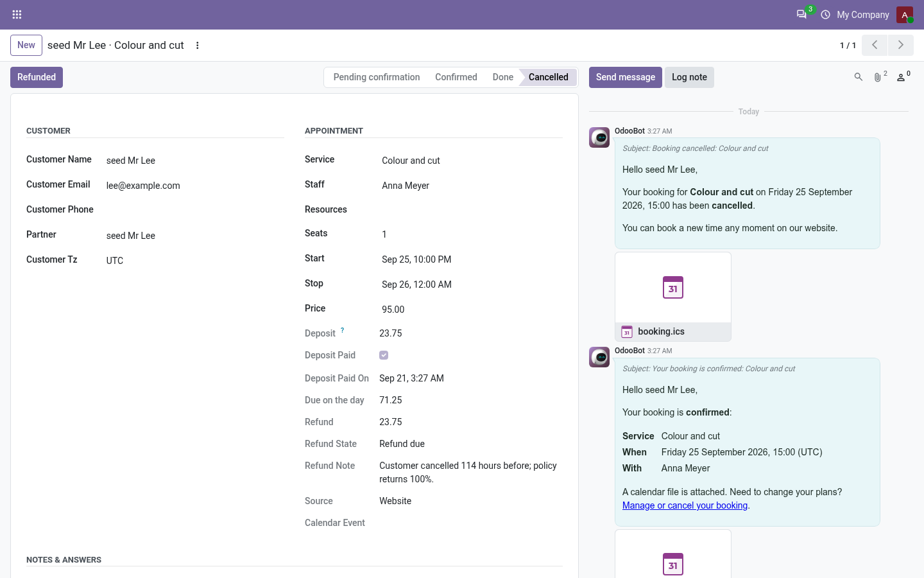Viewport: 924px width, 578px height.
Task: Open My Company switcher
Action: point(863,14)
